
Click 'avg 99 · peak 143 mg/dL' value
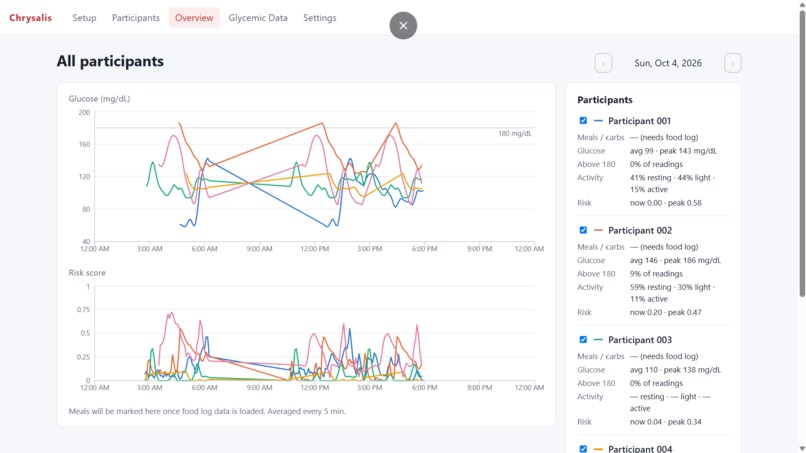point(673,151)
